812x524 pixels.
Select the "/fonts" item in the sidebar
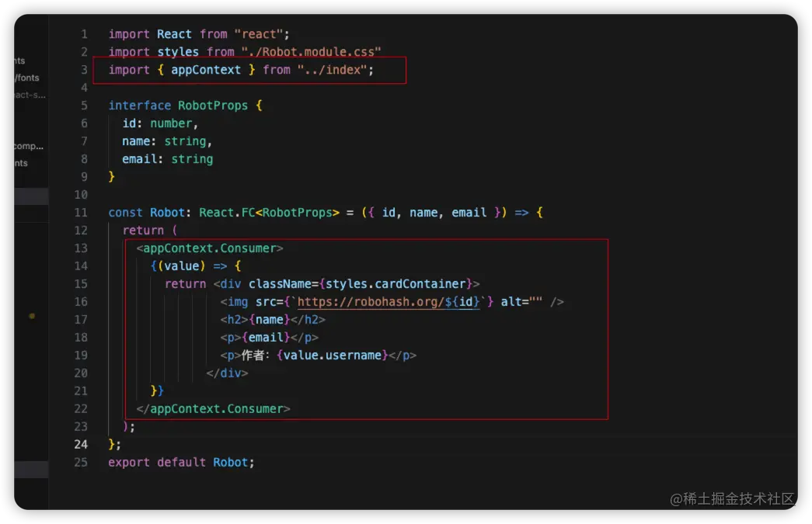click(x=27, y=78)
